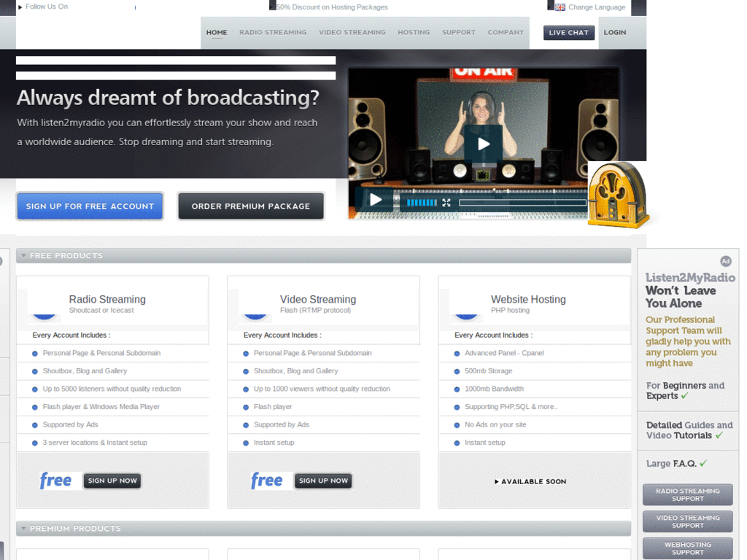
Task: Click Sign Up Now under Radio Streaming
Action: pyautogui.click(x=112, y=481)
